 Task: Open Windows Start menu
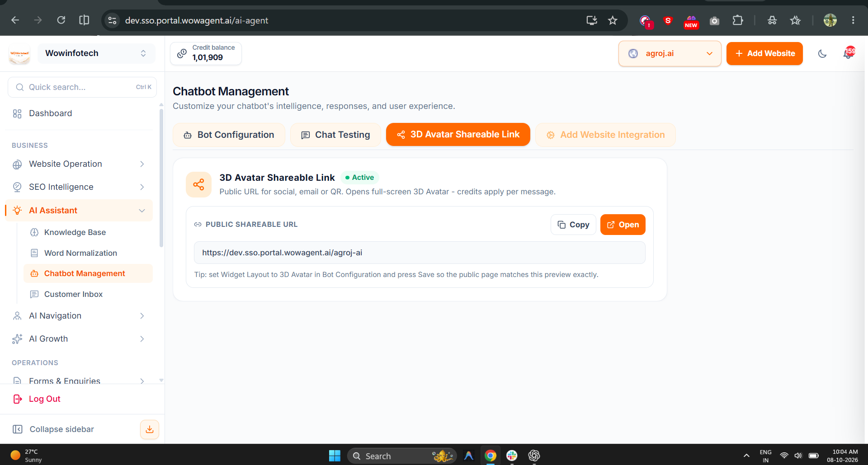(335, 456)
